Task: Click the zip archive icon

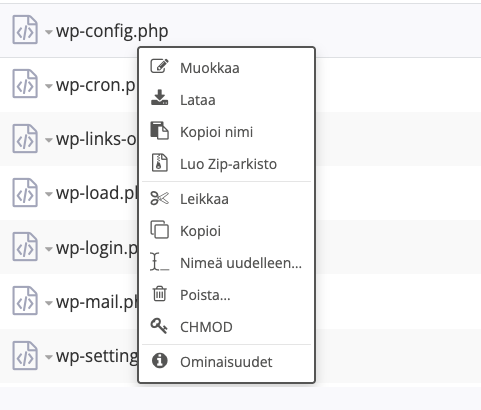Action: (160, 163)
